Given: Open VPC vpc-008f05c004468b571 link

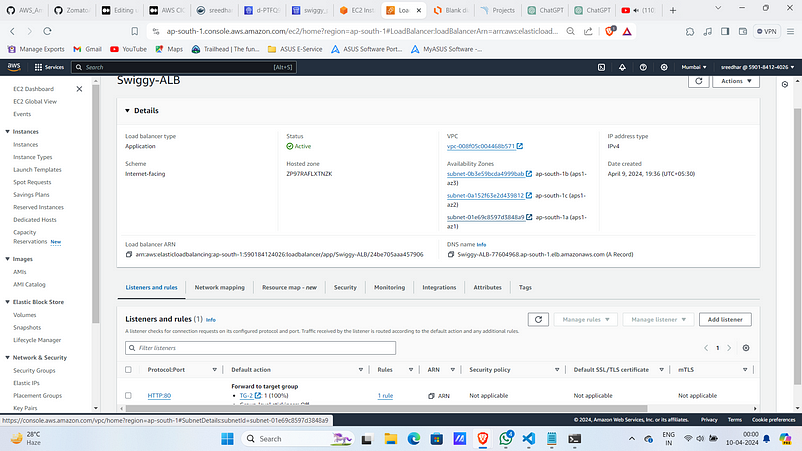Looking at the screenshot, I should tap(481, 146).
